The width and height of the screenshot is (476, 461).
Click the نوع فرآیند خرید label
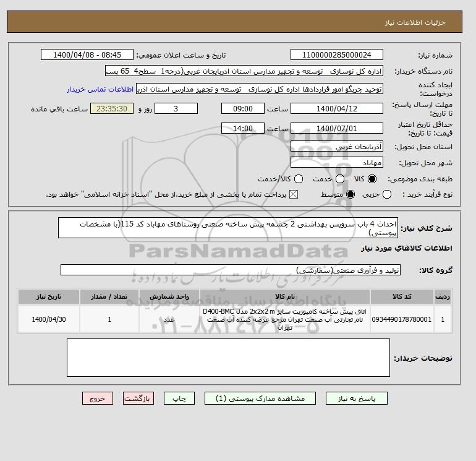pyautogui.click(x=427, y=194)
